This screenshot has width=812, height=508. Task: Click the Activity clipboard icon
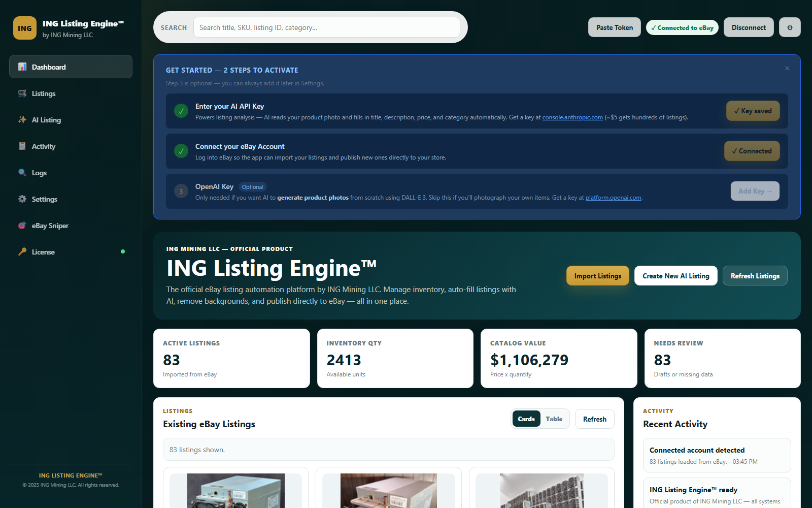tap(22, 146)
